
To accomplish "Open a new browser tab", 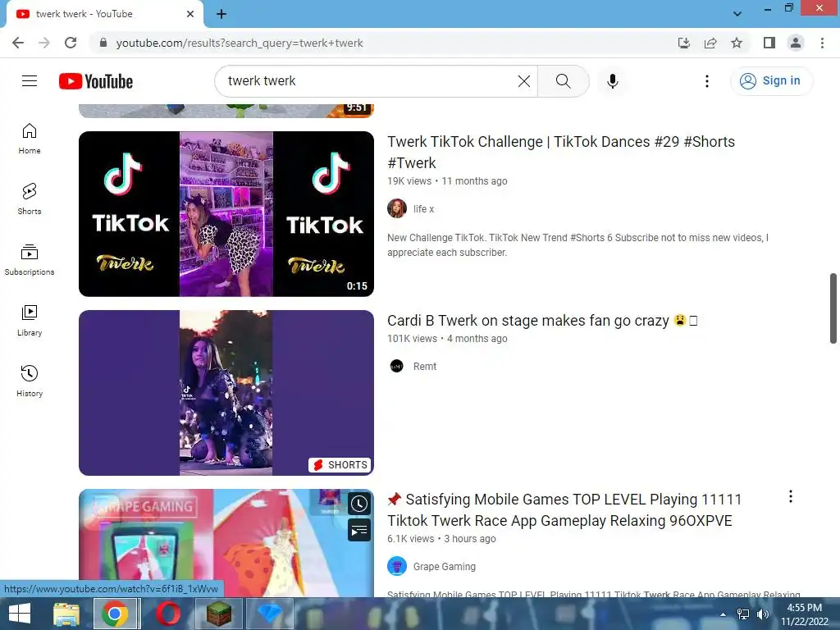I will [x=221, y=14].
